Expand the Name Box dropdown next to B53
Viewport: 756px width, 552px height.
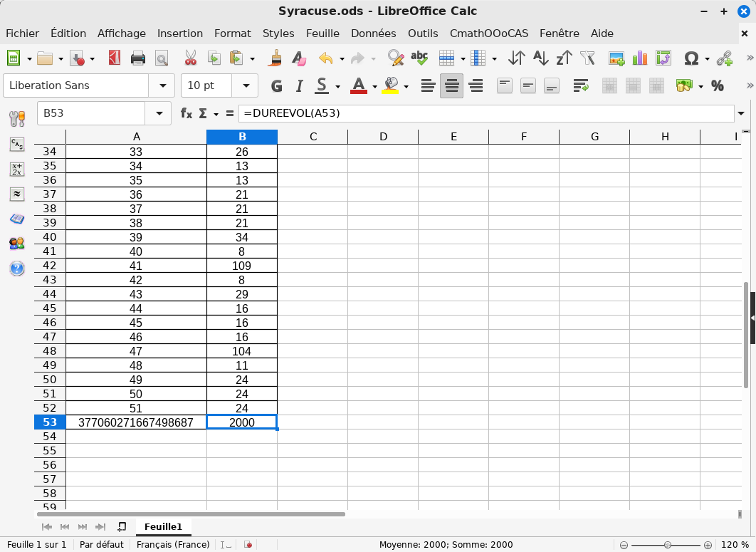pos(158,113)
